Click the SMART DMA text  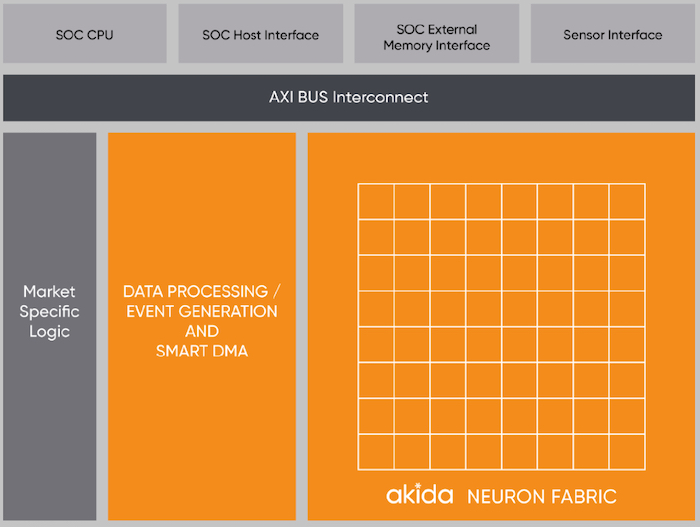pos(202,351)
